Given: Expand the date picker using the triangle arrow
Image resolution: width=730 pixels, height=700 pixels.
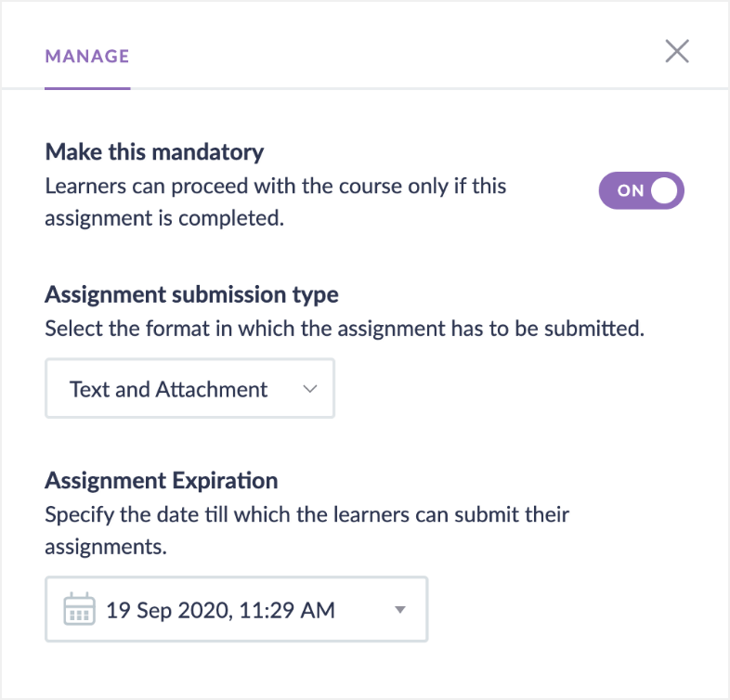Looking at the screenshot, I should point(400,610).
